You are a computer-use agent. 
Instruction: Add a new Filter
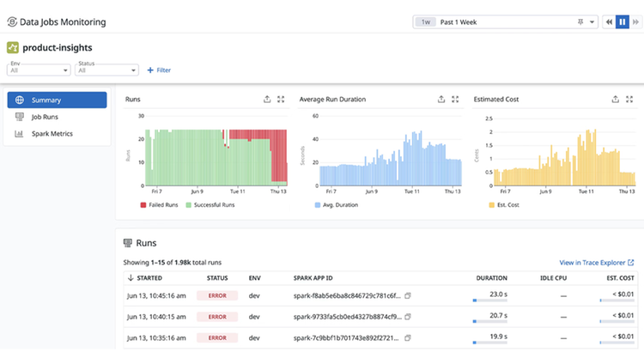pyautogui.click(x=159, y=70)
